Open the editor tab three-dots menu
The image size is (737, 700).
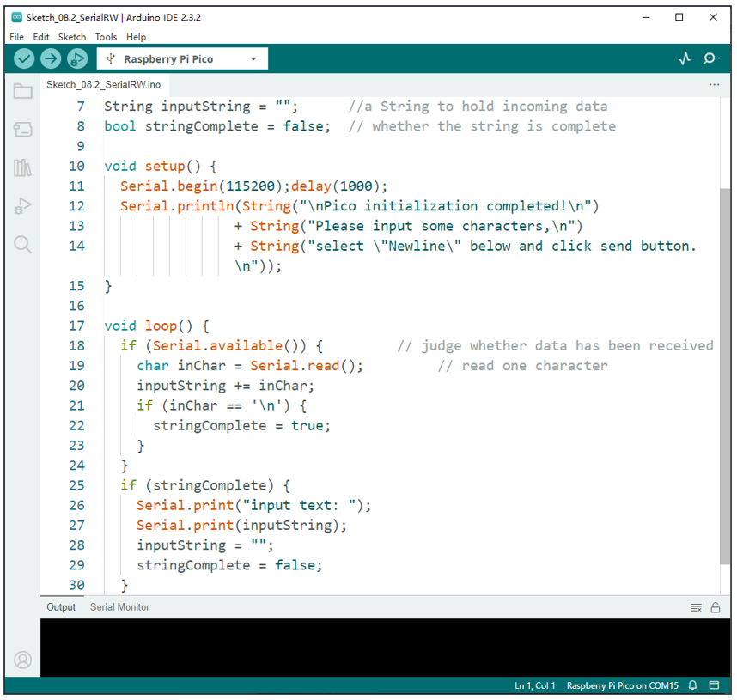coord(714,85)
